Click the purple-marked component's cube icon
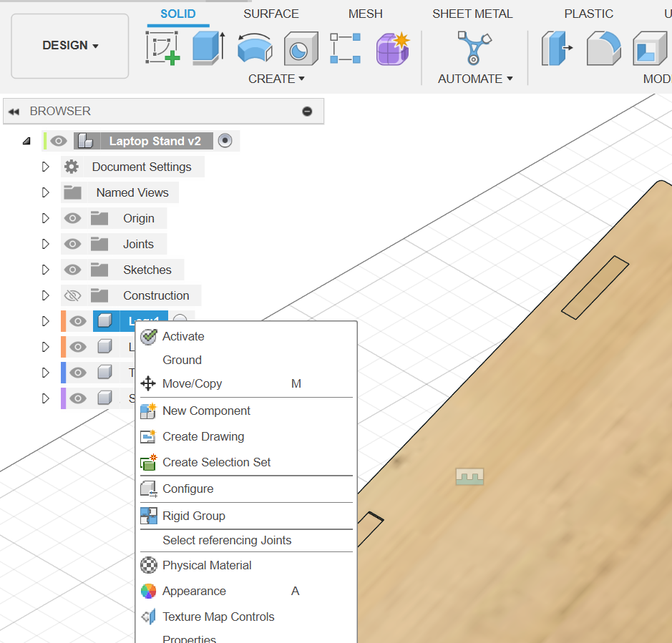This screenshot has height=643, width=672. point(105,398)
